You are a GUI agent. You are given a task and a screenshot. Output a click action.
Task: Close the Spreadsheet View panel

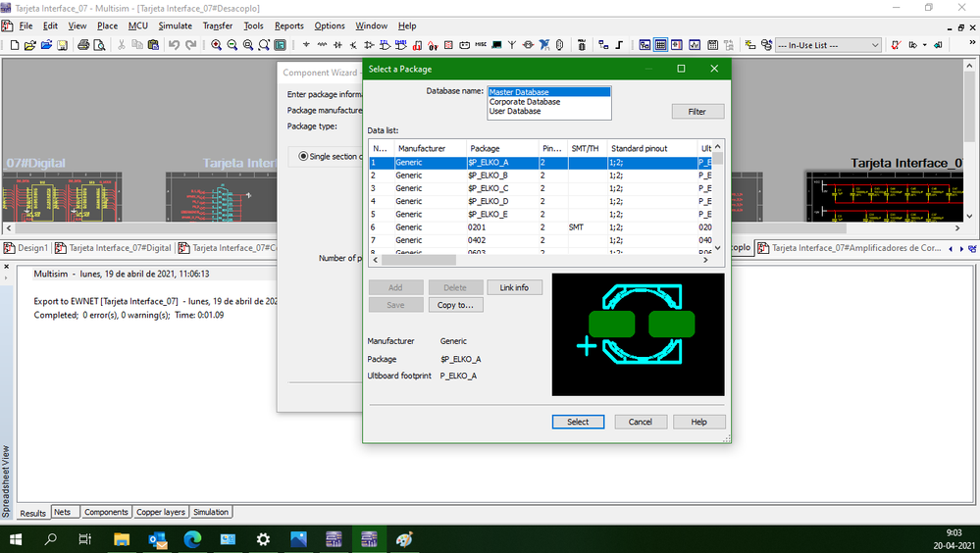pos(6,267)
